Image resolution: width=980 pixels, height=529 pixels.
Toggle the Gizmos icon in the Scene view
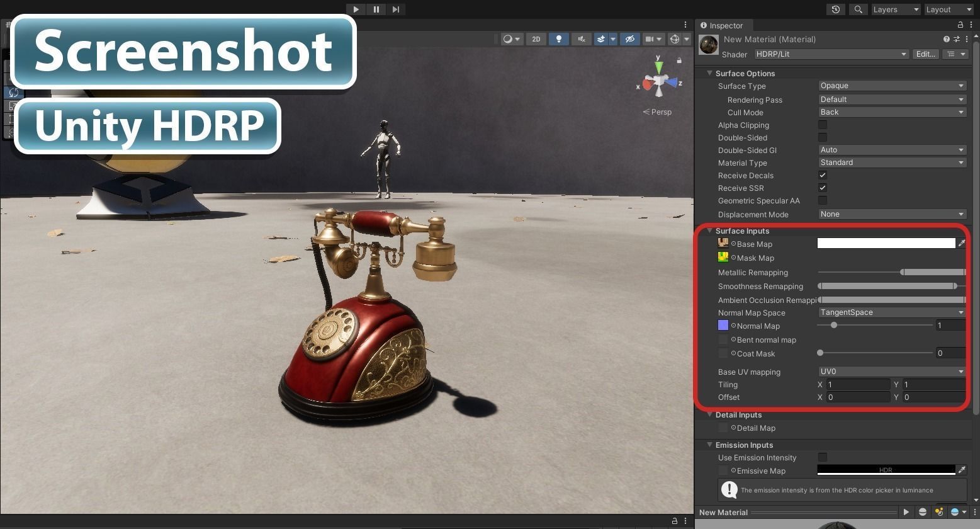click(x=674, y=39)
